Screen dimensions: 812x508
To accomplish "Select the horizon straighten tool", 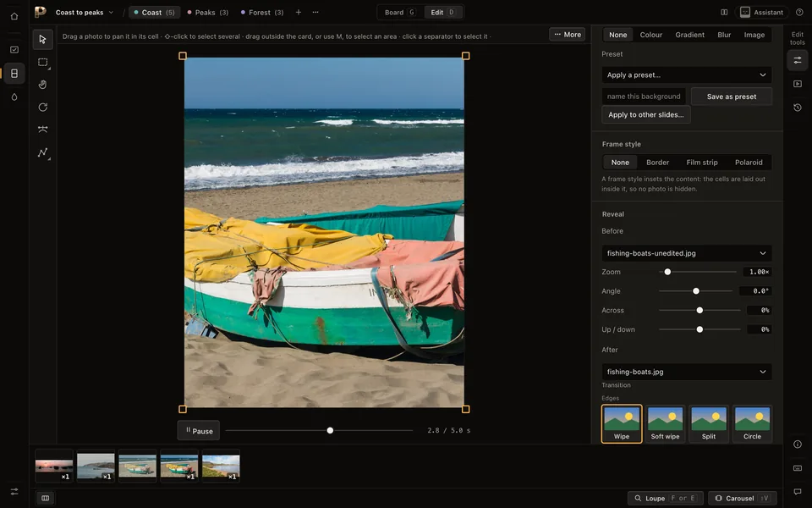I will (43, 130).
